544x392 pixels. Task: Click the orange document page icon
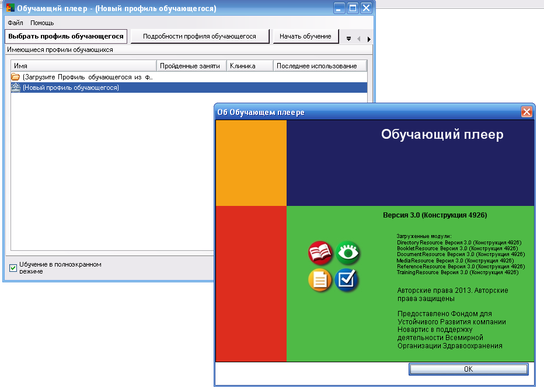tap(320, 281)
